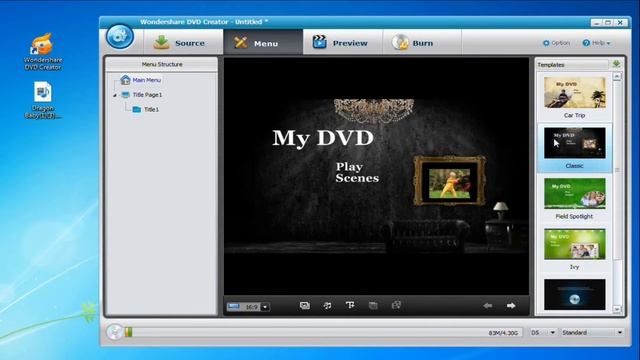Click the create chapter icon
640x360 pixels.
point(396,305)
